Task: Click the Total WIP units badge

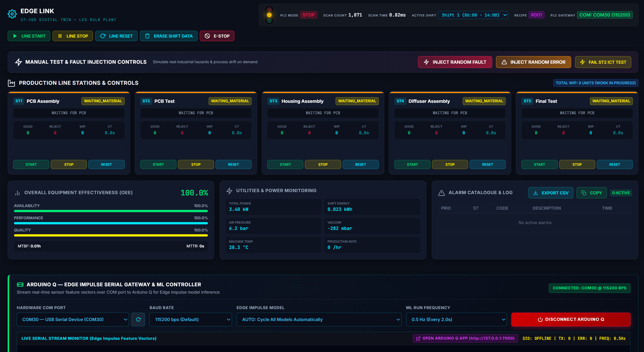Action: click(596, 83)
